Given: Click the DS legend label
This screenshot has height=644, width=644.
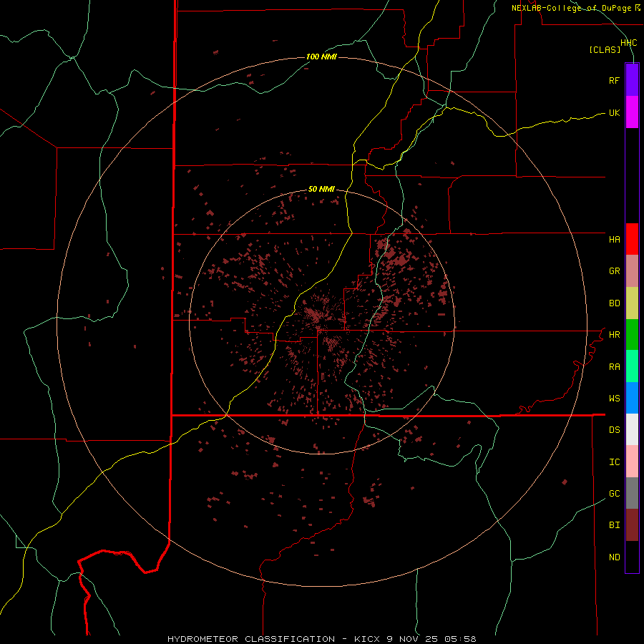Looking at the screenshot, I should pos(614,429).
